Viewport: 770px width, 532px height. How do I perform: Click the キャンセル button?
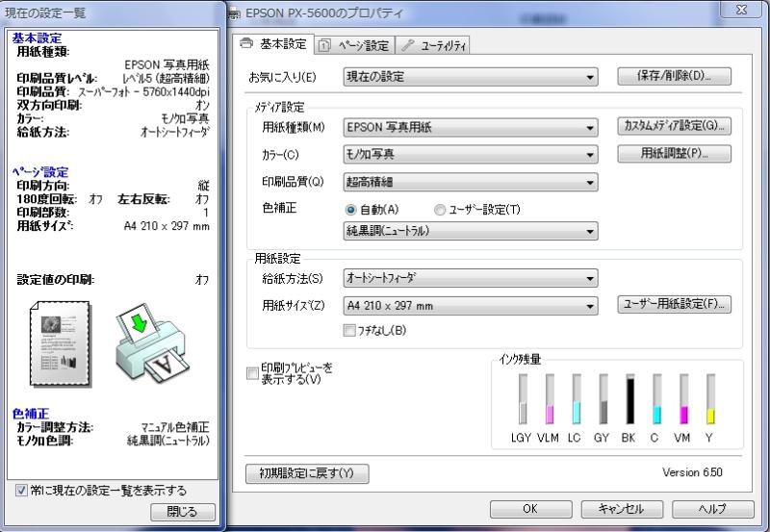coord(622,509)
